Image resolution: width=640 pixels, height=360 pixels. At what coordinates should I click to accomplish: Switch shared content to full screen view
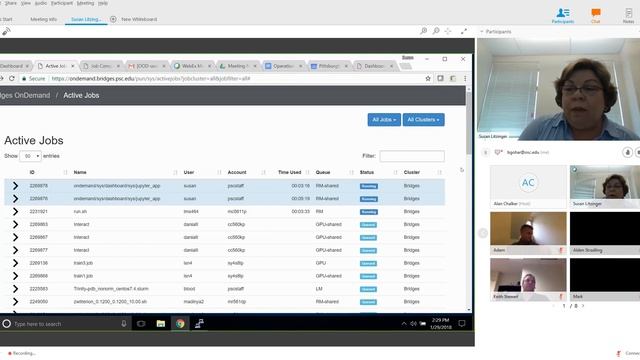point(464,31)
